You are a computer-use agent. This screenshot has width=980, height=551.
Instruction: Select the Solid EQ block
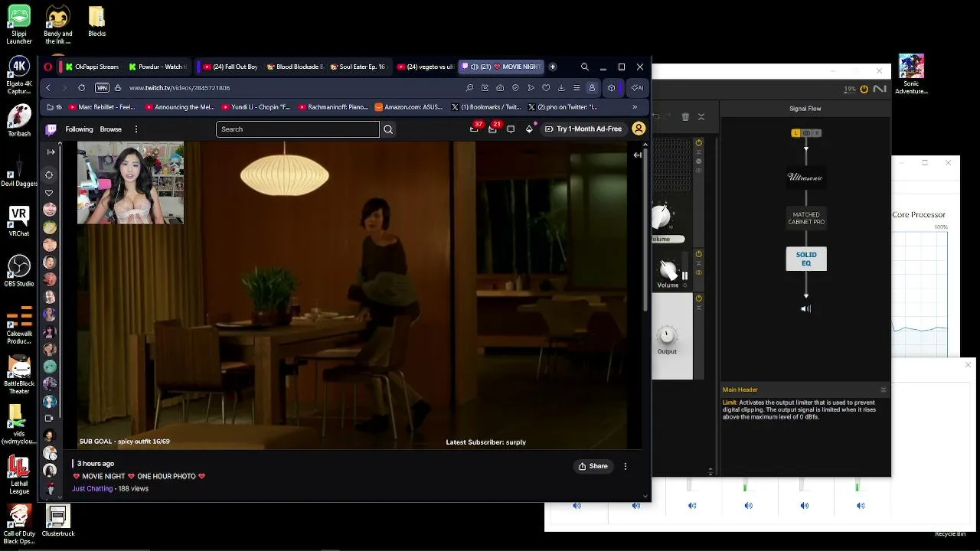point(806,259)
